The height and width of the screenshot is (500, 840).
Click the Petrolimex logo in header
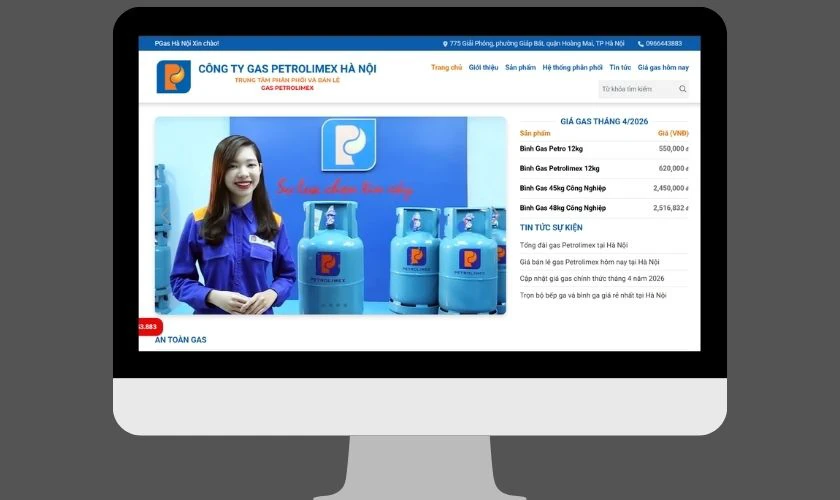click(174, 77)
